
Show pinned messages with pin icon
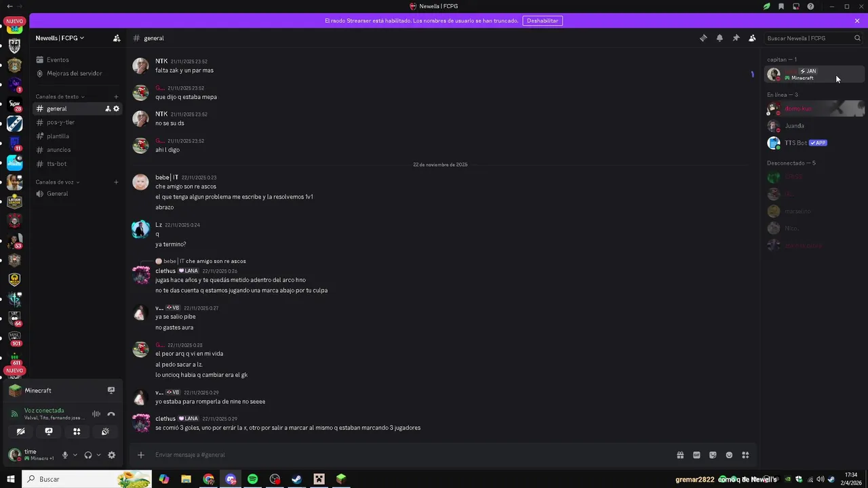click(x=736, y=38)
